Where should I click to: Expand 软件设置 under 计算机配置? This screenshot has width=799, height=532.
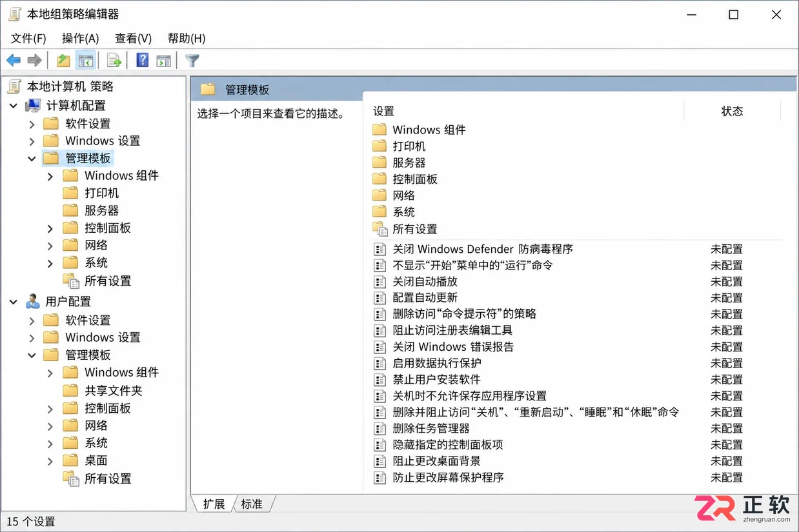(x=32, y=123)
